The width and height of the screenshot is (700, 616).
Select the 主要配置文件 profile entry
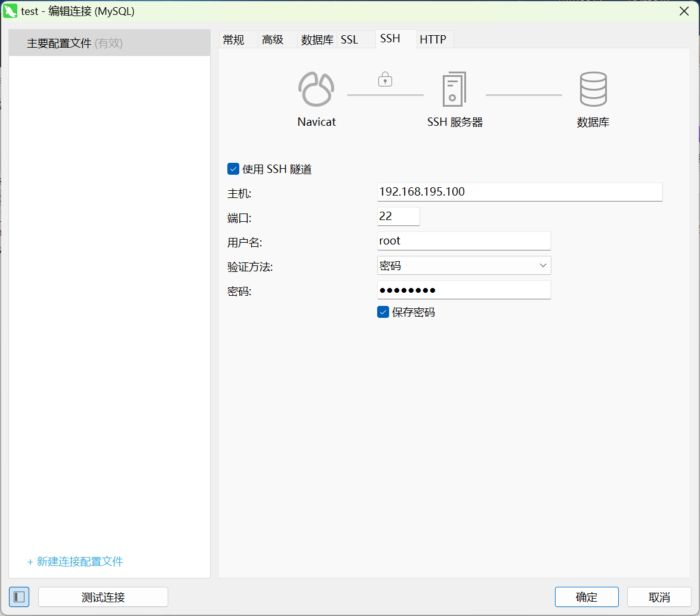point(109,43)
